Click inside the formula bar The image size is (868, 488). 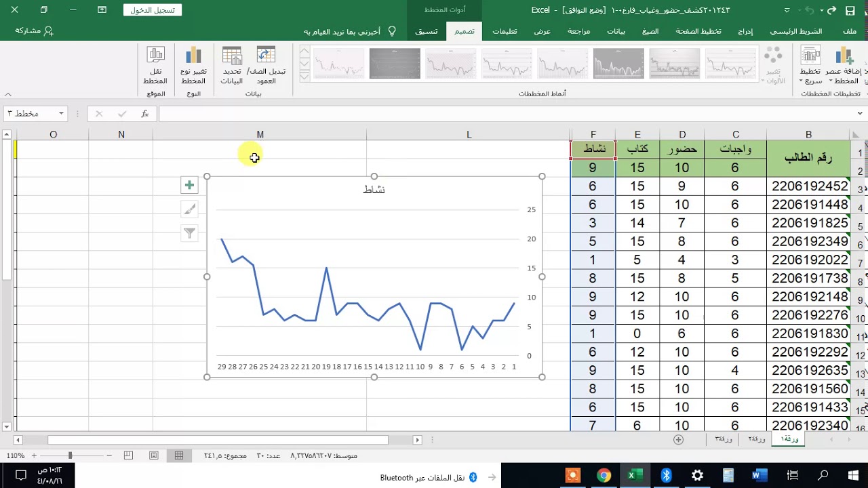coord(505,114)
